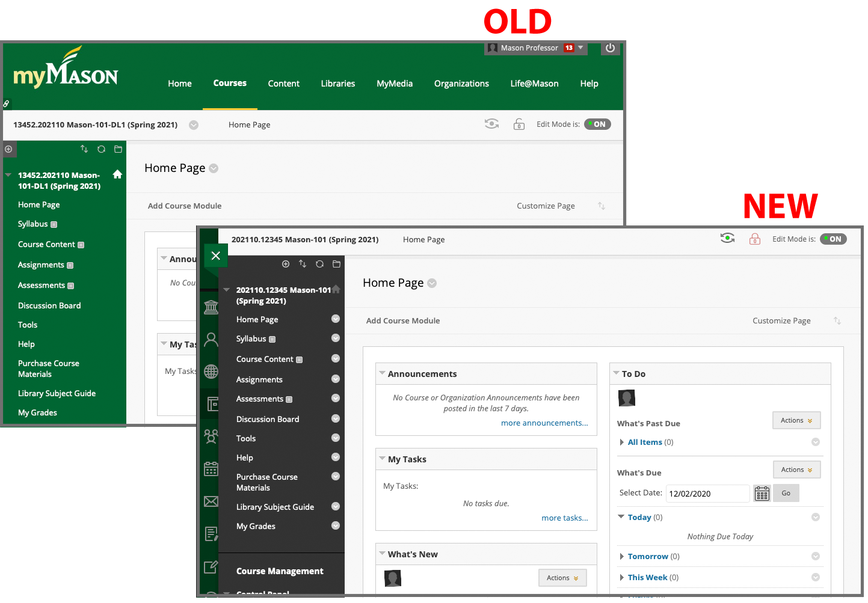Click folder view icon in old course menu

tap(118, 149)
